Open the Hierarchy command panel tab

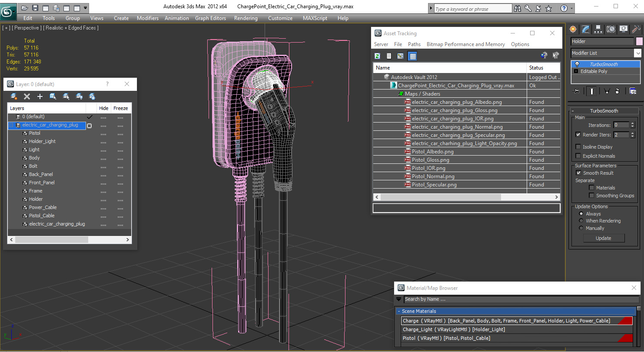(598, 29)
